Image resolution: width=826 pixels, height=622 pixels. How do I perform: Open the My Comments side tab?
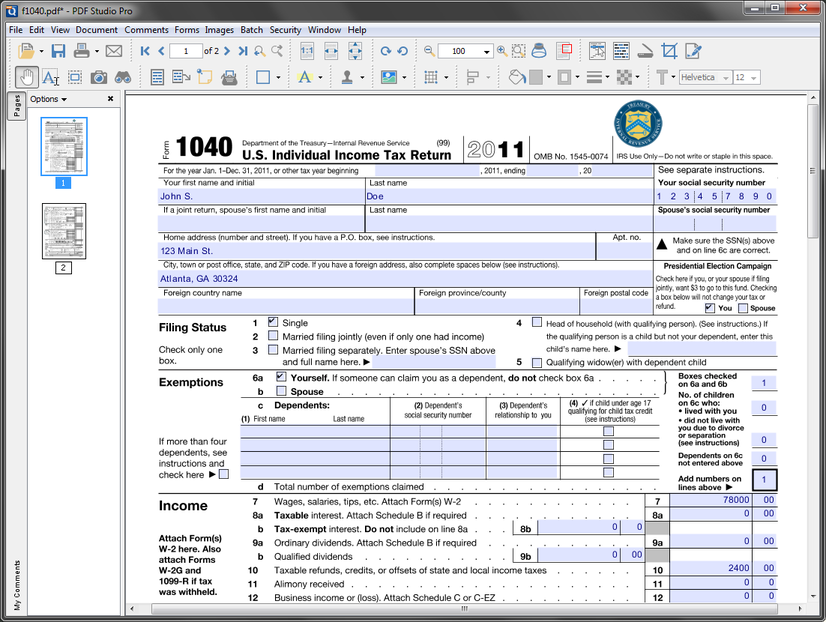(17, 585)
